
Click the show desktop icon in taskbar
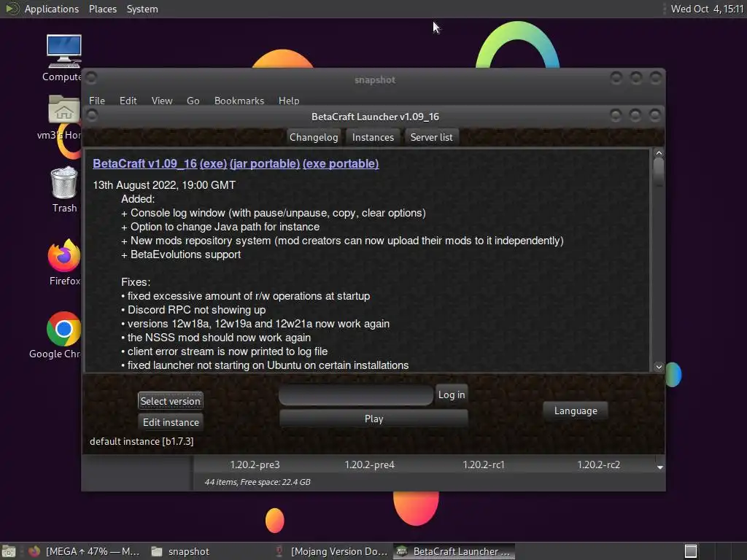[9, 551]
